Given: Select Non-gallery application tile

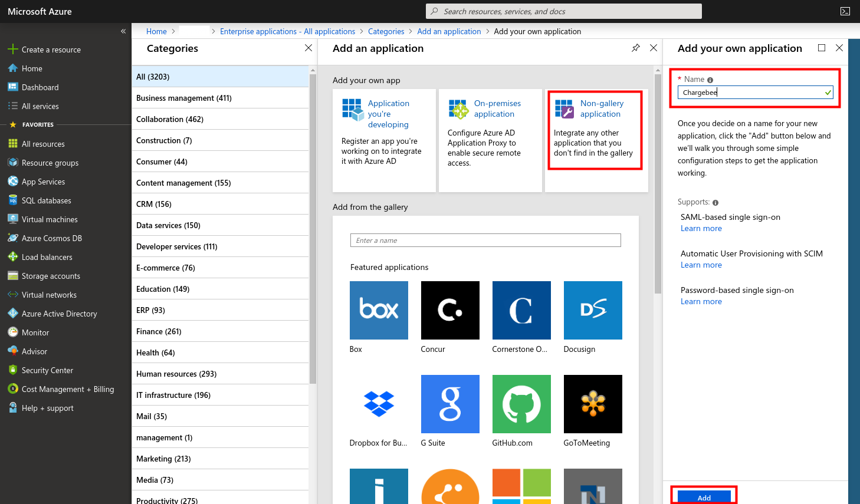Looking at the screenshot, I should point(596,140).
